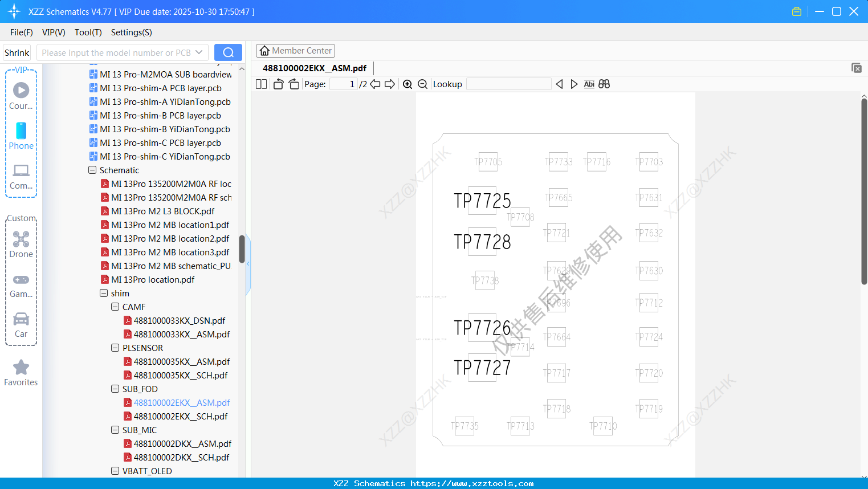Viewport: 868px width, 489px height.
Task: Click the file tree vertical scrollbar thumb
Action: point(242,249)
